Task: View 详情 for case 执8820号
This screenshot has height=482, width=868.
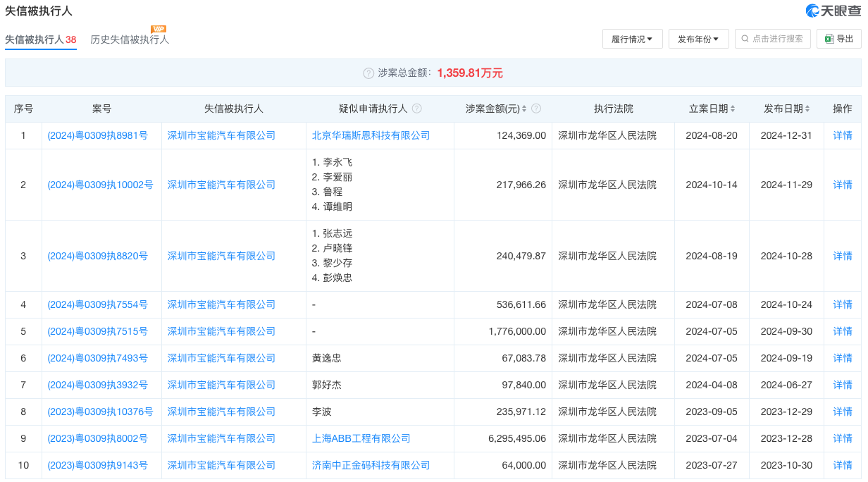Action: point(843,256)
